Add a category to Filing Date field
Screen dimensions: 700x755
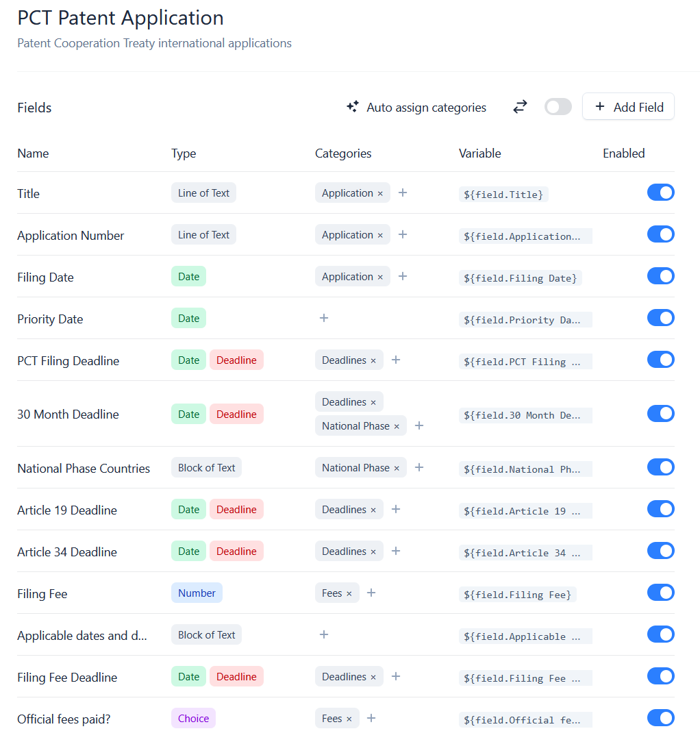pos(403,276)
